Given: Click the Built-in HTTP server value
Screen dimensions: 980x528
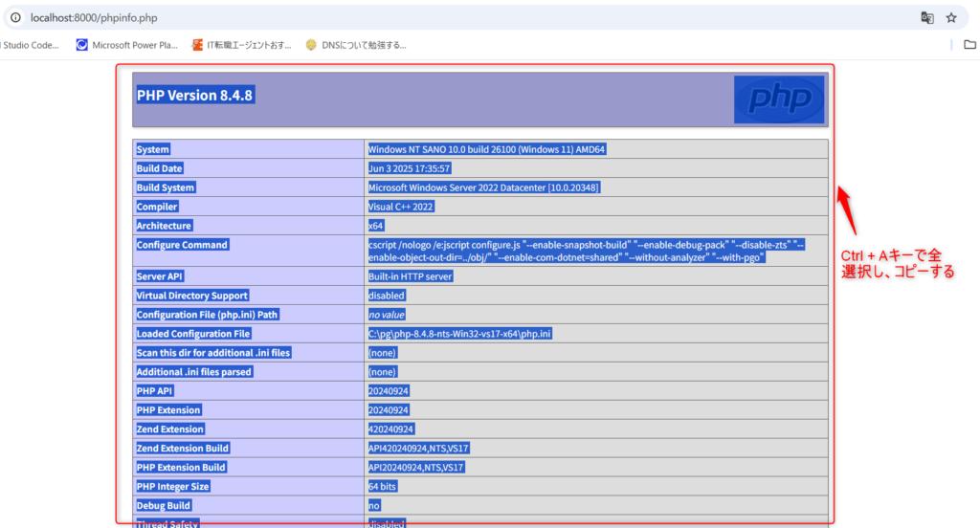Looking at the screenshot, I should [410, 276].
